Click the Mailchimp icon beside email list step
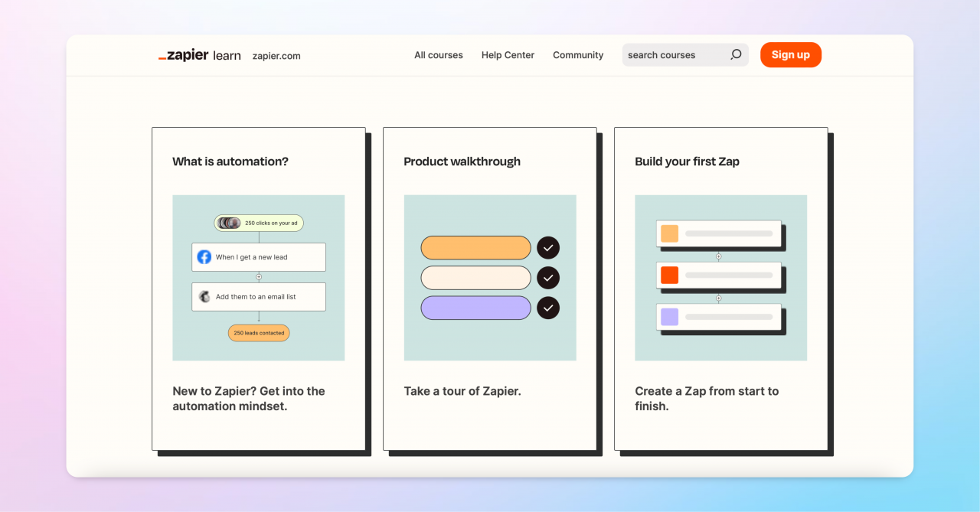Screen dimensions: 980x512 (204, 297)
